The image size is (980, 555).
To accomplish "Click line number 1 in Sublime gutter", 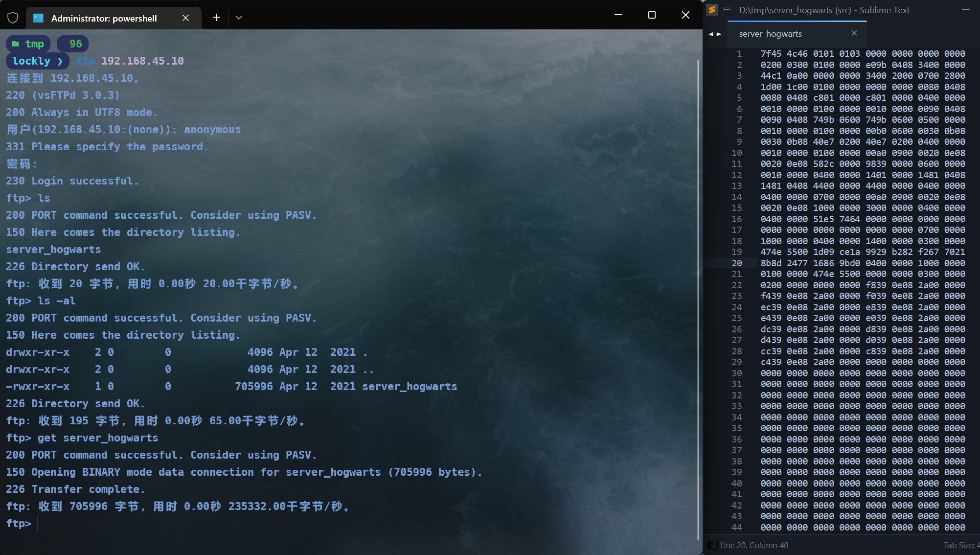I will [739, 53].
